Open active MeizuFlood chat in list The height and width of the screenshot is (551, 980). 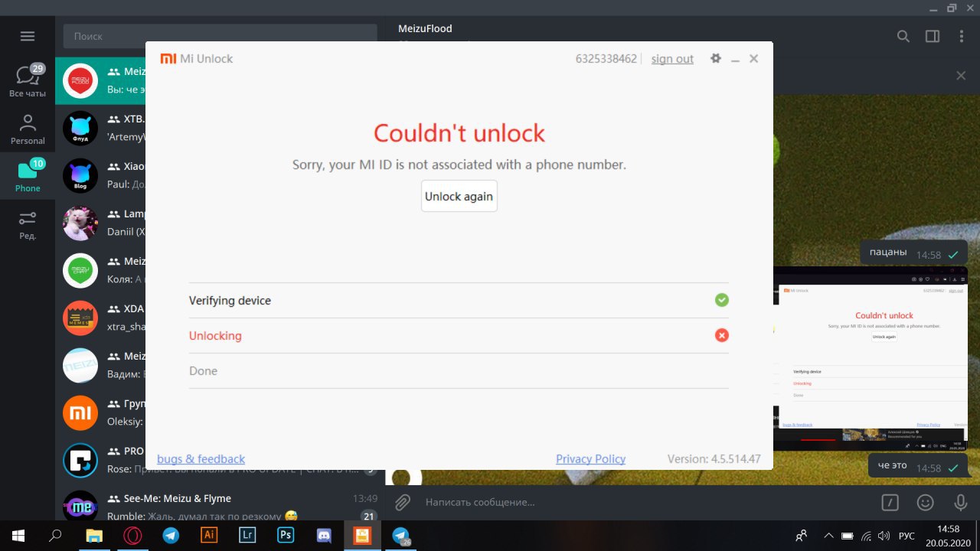pyautogui.click(x=101, y=80)
